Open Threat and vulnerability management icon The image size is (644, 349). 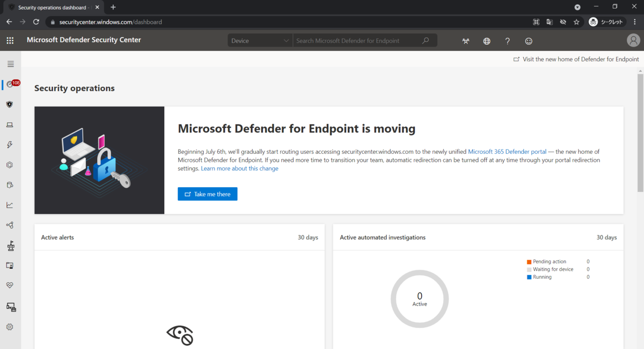[10, 246]
